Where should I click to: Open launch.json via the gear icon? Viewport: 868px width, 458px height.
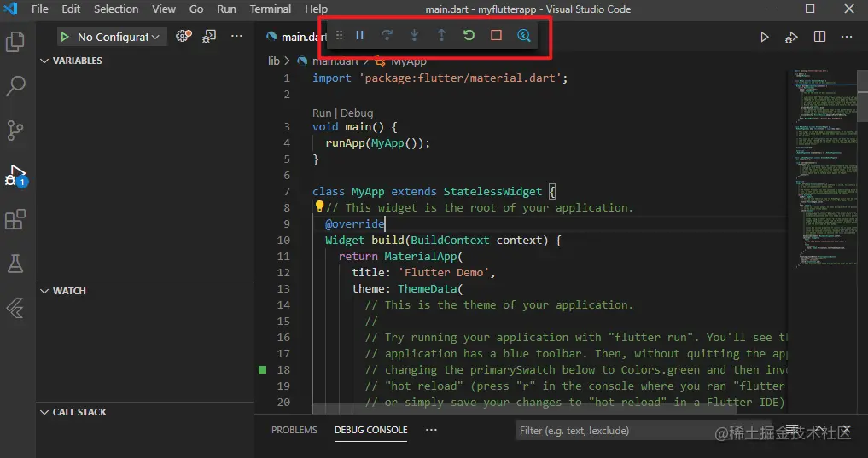pos(184,37)
